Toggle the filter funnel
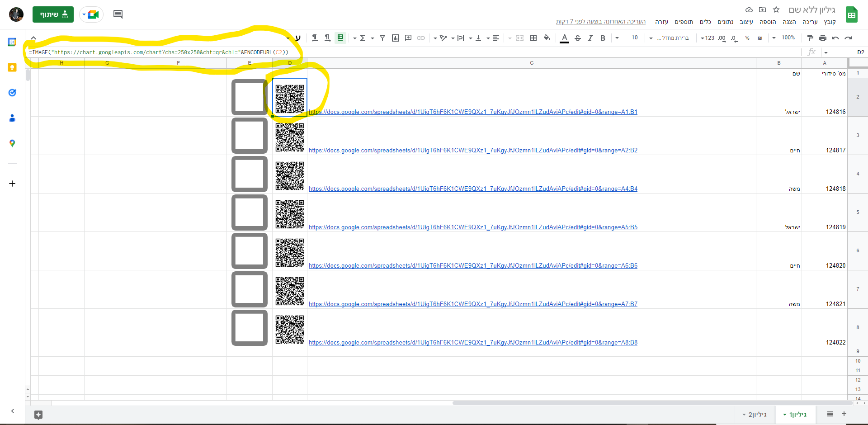The height and width of the screenshot is (425, 868). point(382,38)
